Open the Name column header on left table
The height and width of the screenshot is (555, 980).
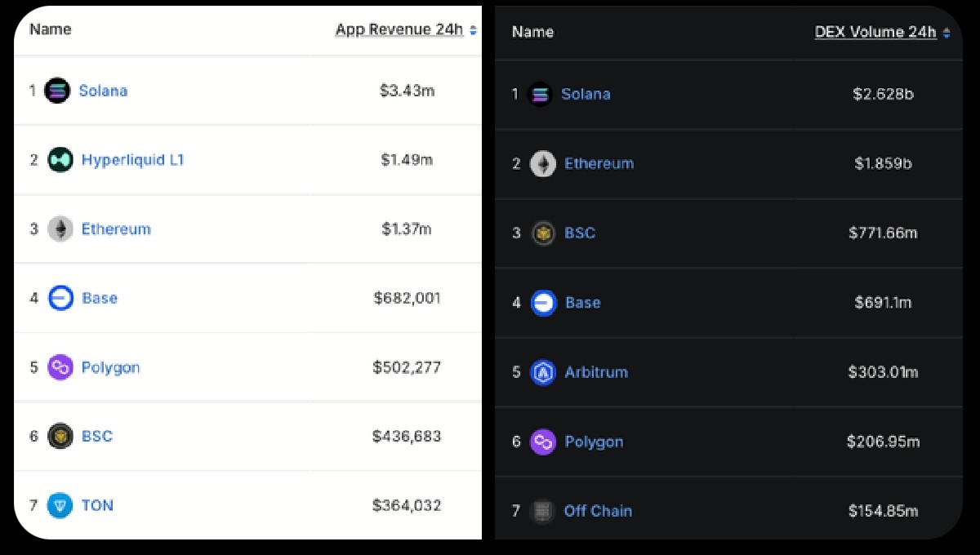coord(49,29)
